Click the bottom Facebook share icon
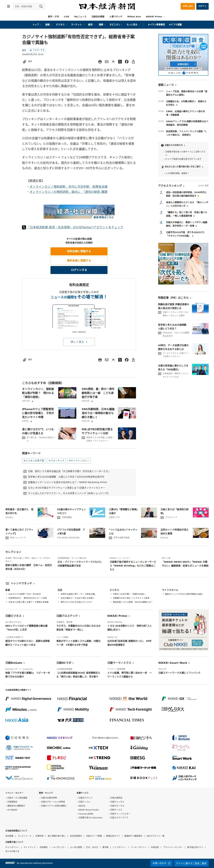This screenshot has height=868, width=214. (127, 360)
